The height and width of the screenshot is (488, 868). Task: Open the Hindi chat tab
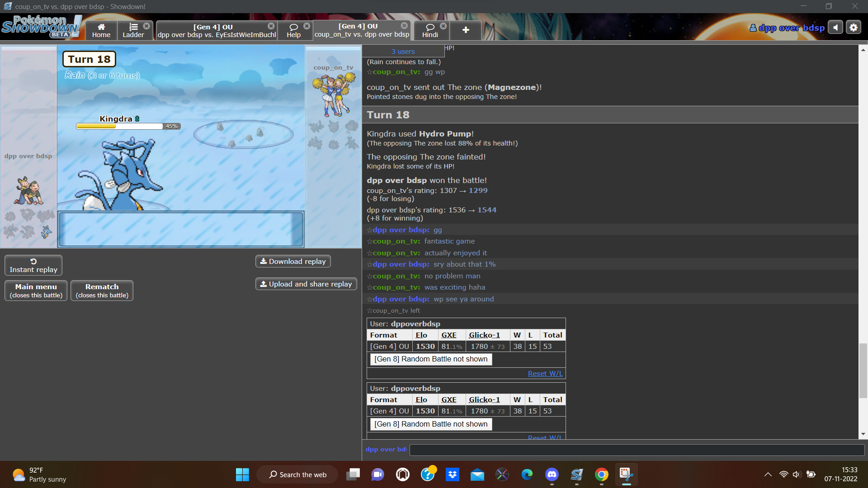click(430, 31)
